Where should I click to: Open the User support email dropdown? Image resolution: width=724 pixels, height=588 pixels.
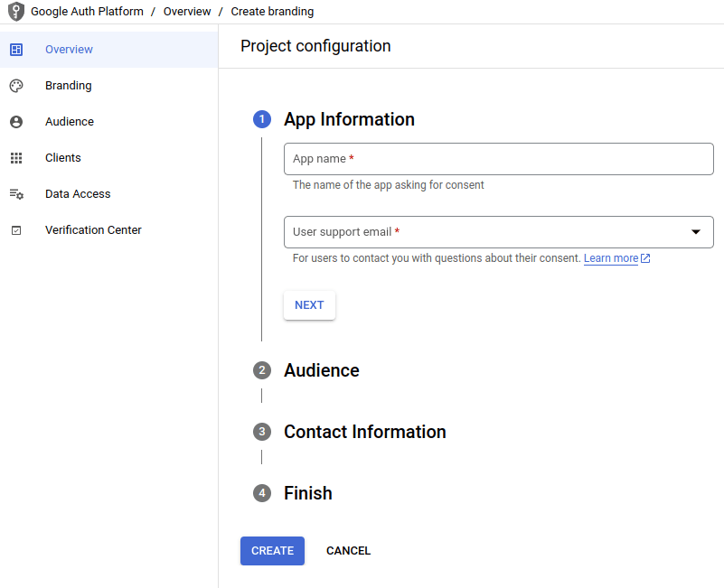(488, 232)
